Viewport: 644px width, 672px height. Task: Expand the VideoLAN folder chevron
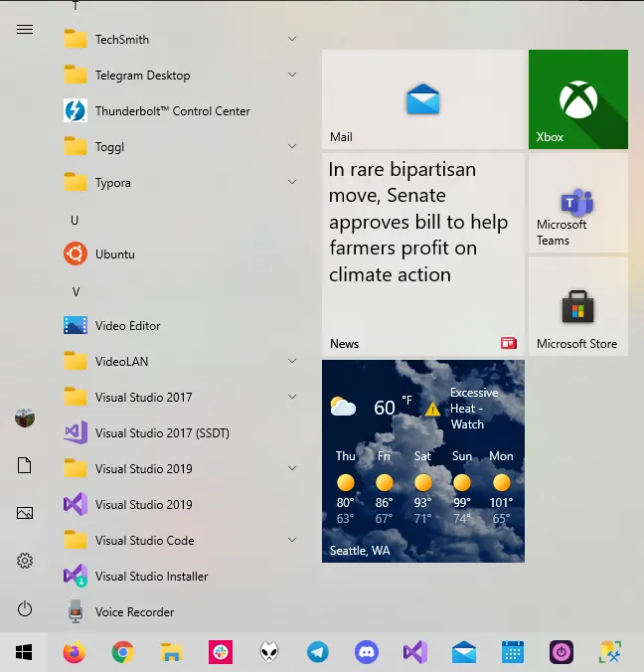point(292,362)
